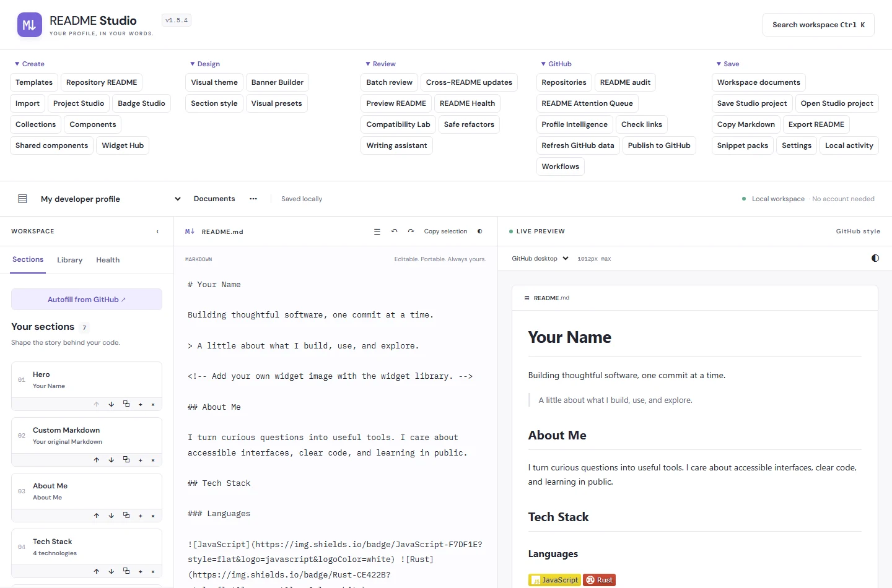Click the Rust badge in preview
This screenshot has height=588, width=892.
[600, 580]
